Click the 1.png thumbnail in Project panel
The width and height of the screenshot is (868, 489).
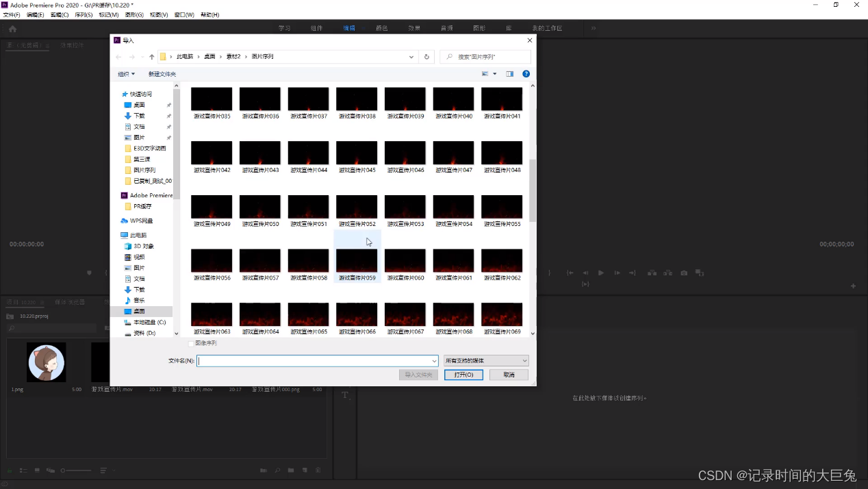(47, 362)
